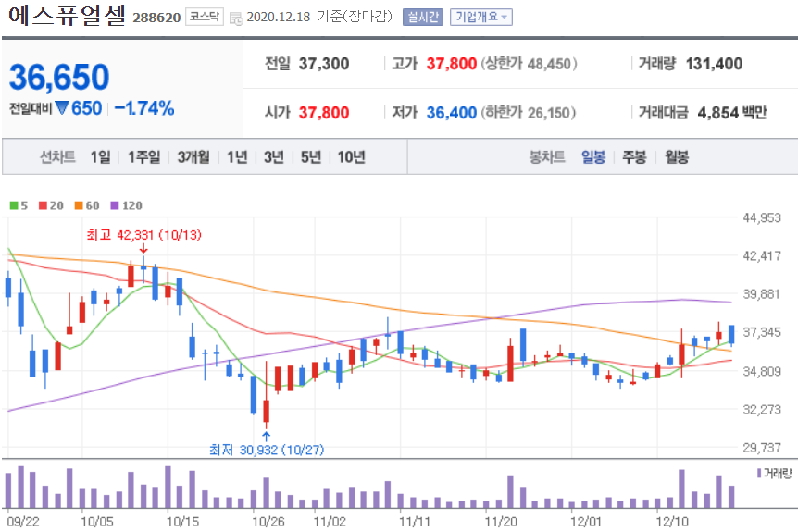
Task: Click the -1.74% change value
Action: pos(144,108)
